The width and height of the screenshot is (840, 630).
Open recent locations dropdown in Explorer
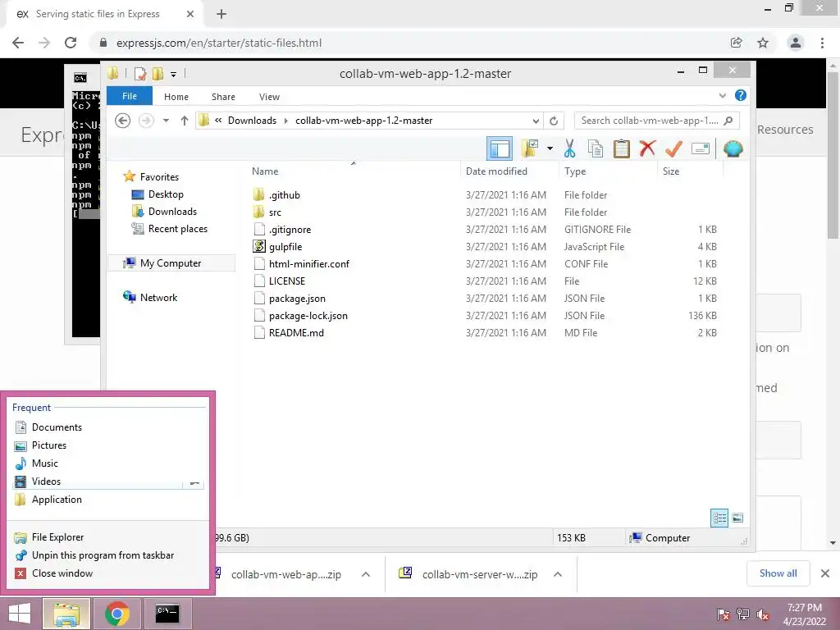click(166, 121)
